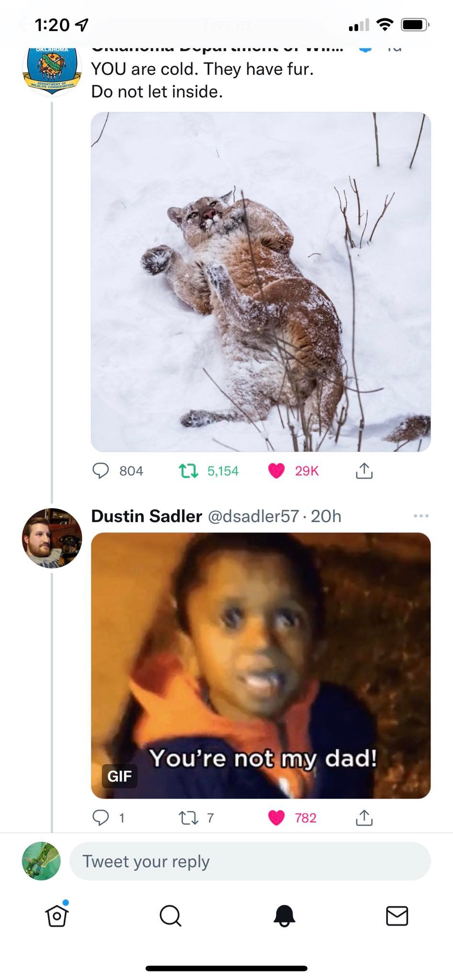The width and height of the screenshot is (453, 980).
Task: Unlike the tweet with 29K likes
Action: [x=276, y=471]
